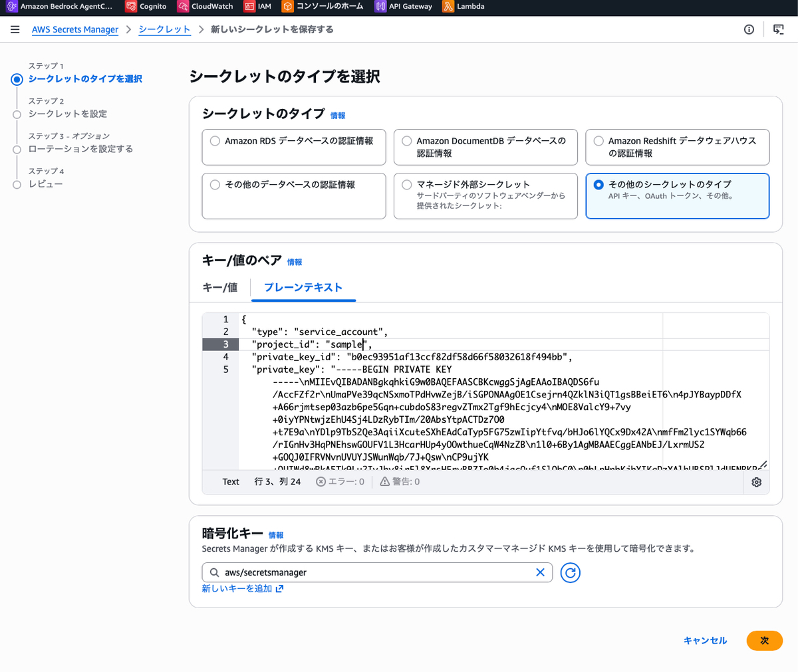Go to step 2 シークレットを設定
The image size is (798, 672).
[67, 114]
